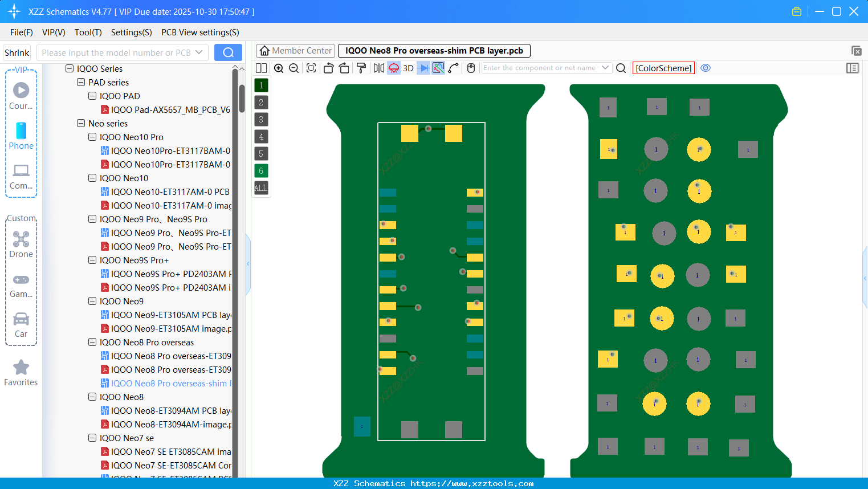Select the trace path measure tool
The height and width of the screenshot is (489, 868).
pyautogui.click(x=454, y=68)
